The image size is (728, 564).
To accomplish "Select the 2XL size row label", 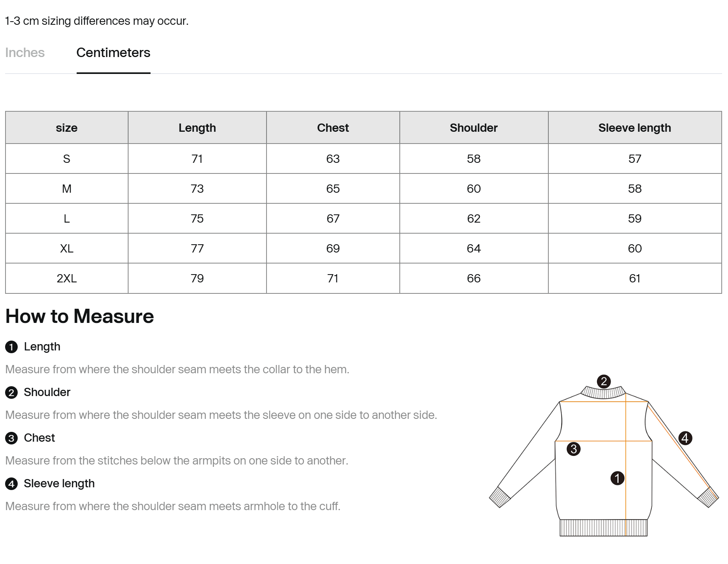I will point(67,278).
